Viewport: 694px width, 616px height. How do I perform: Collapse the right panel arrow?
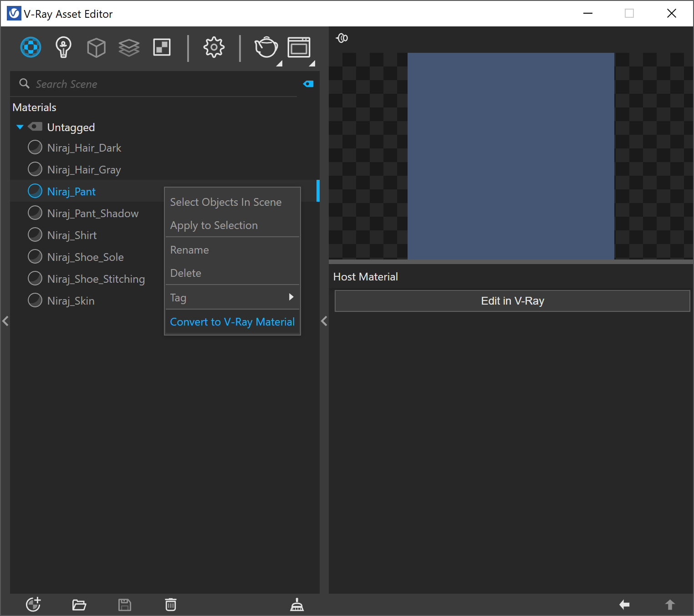[324, 321]
